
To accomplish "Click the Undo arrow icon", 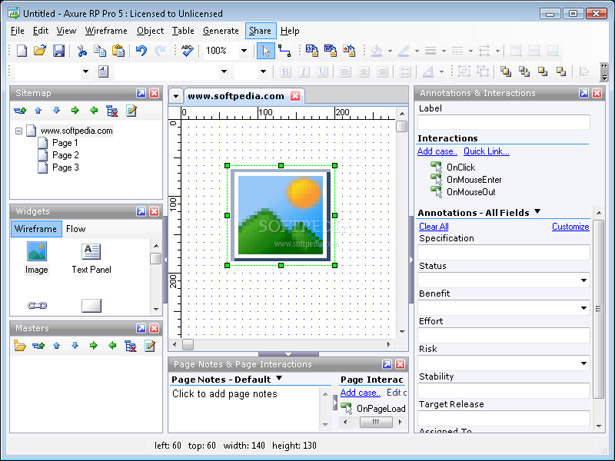I will coord(141,51).
